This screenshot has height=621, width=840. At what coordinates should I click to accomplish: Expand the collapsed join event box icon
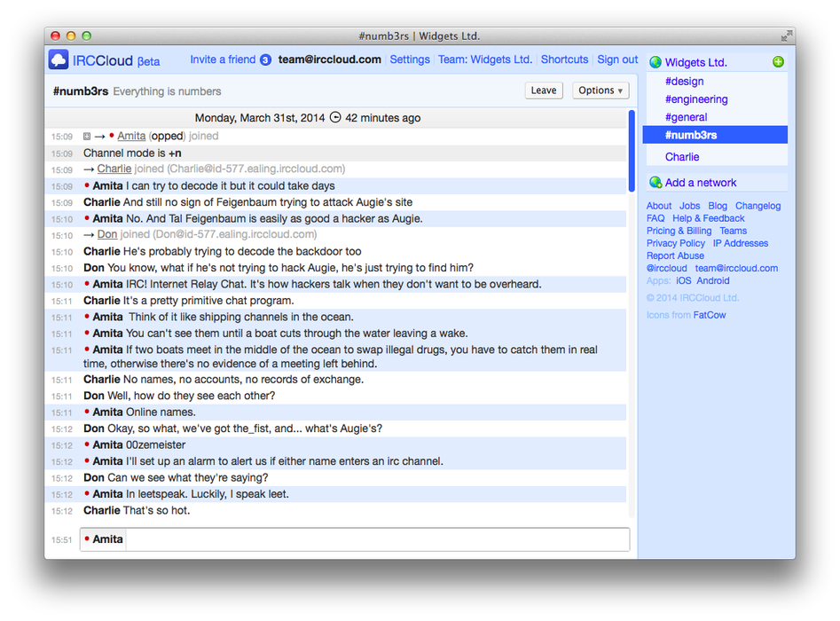(87, 137)
